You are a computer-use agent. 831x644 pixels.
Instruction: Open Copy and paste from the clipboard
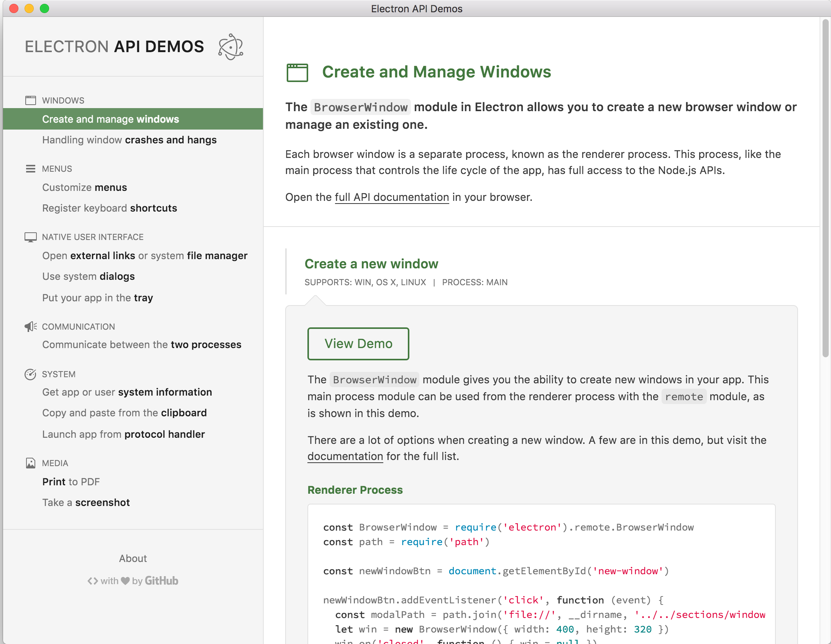pyautogui.click(x=125, y=413)
